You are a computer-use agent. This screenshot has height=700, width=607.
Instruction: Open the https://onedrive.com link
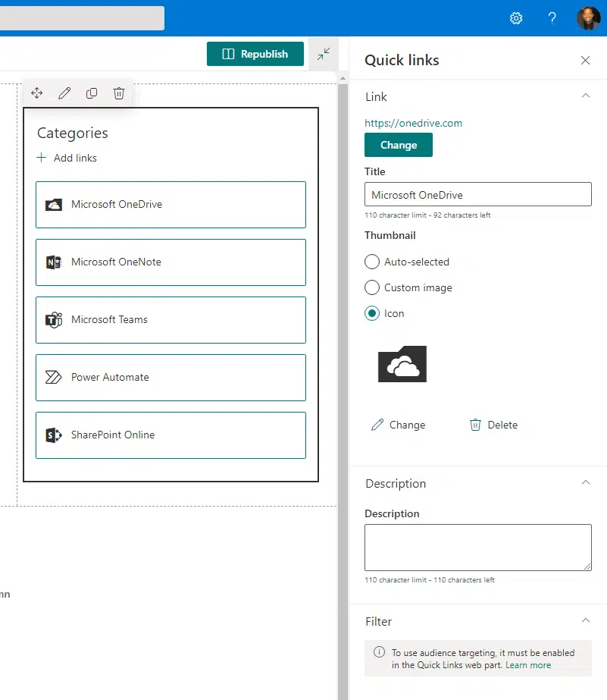click(414, 123)
